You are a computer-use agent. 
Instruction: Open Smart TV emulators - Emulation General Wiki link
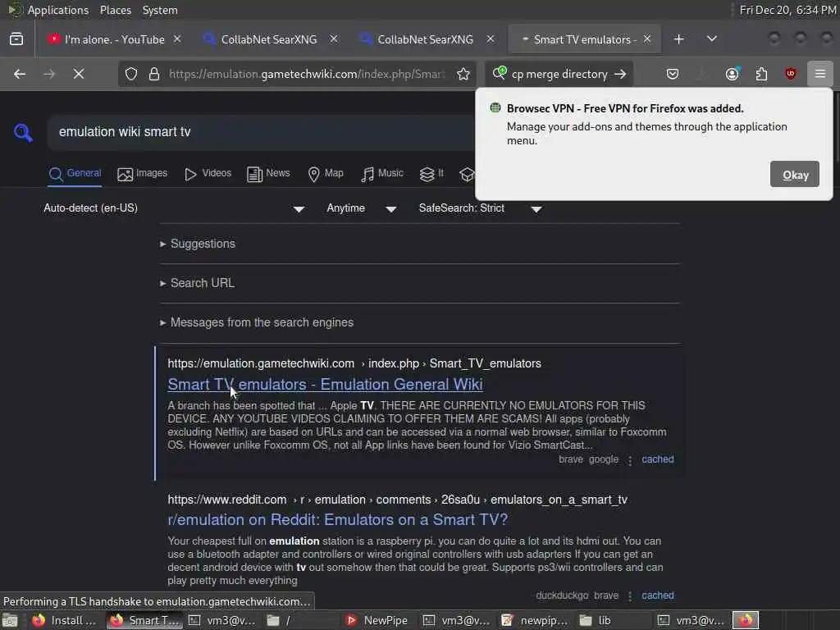click(x=325, y=385)
